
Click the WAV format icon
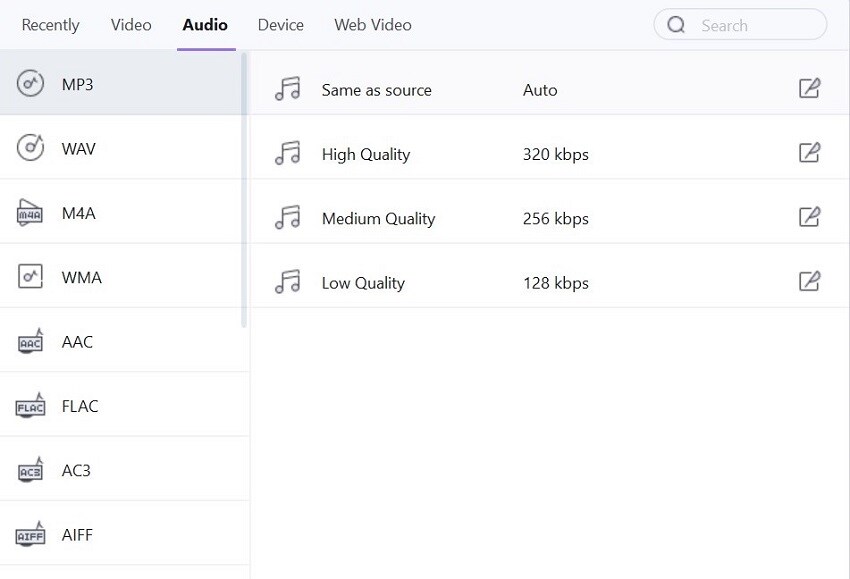point(31,148)
